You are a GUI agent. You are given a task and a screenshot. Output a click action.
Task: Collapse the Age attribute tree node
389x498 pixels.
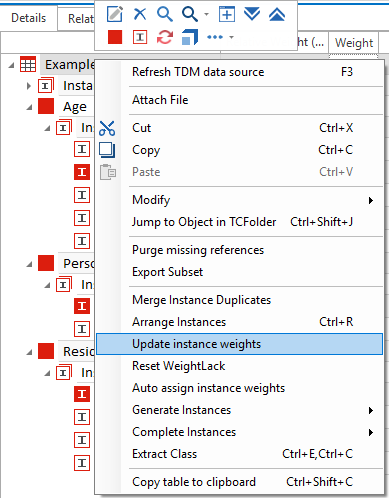point(29,107)
